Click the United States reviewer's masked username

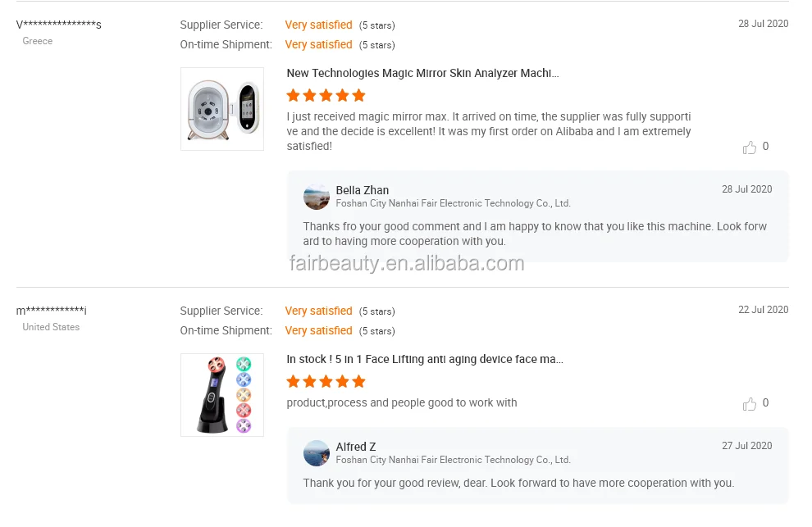pos(51,311)
